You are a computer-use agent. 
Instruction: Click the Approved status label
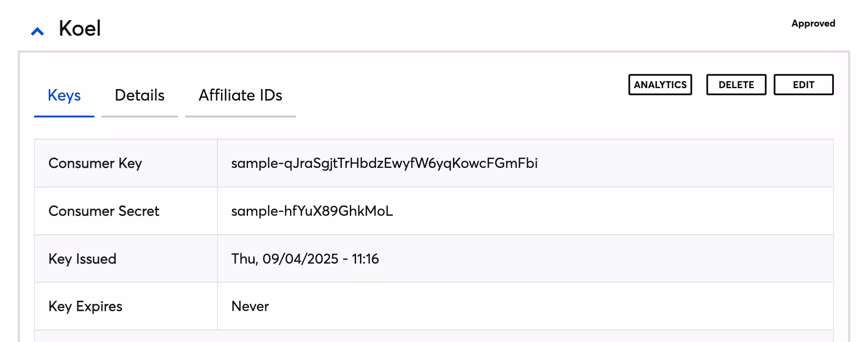click(x=813, y=23)
